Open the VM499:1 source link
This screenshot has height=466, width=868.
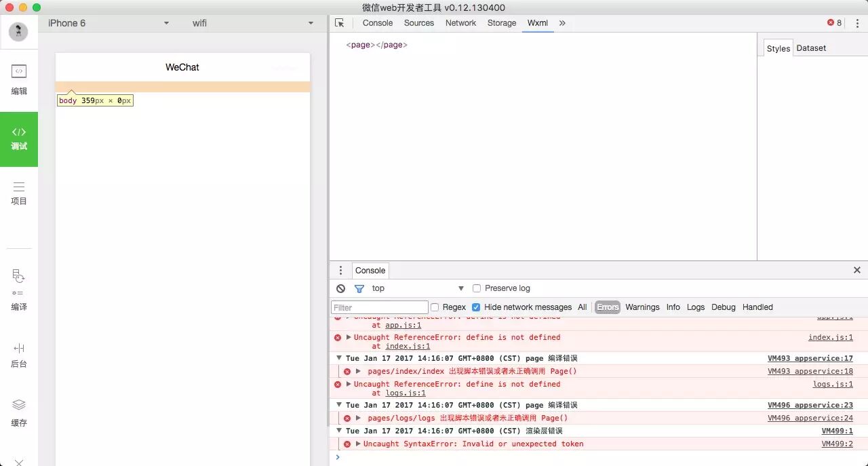click(x=837, y=431)
